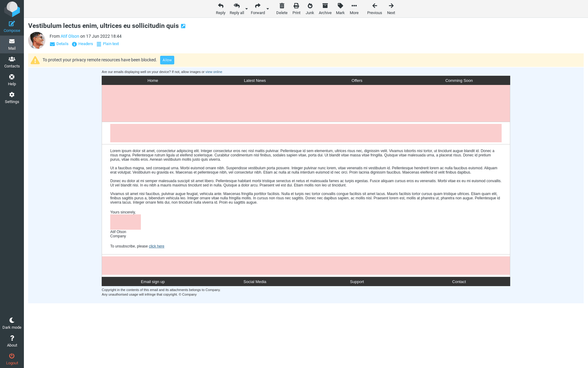Select the Latest News tab
The image size is (588, 368).
click(255, 81)
